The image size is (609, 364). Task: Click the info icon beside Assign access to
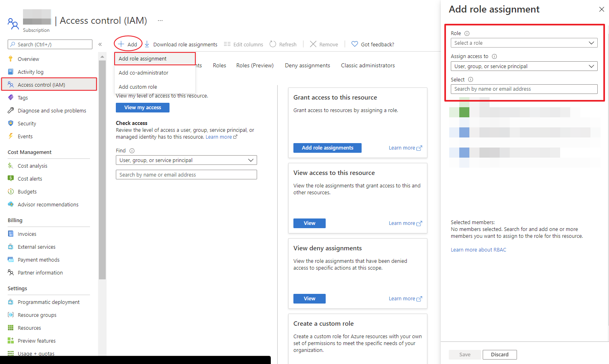(494, 56)
